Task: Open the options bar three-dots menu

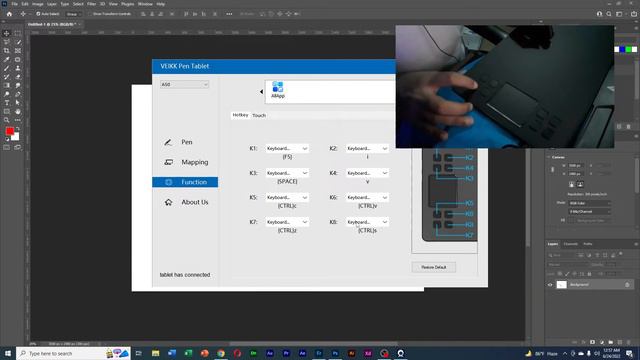Action: (229, 14)
